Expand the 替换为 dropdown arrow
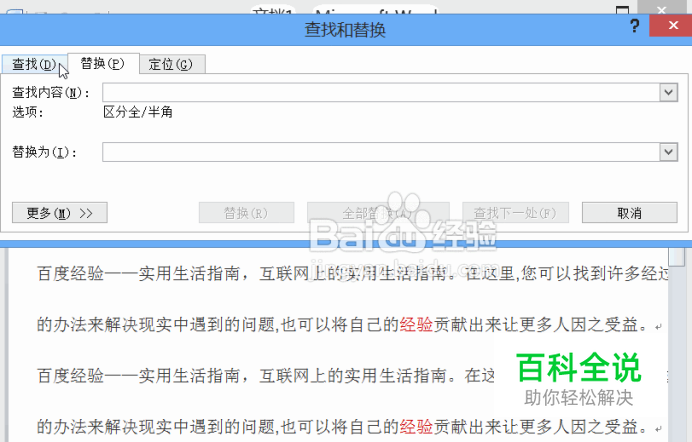Screen dimensions: 692x442 [x=669, y=152]
